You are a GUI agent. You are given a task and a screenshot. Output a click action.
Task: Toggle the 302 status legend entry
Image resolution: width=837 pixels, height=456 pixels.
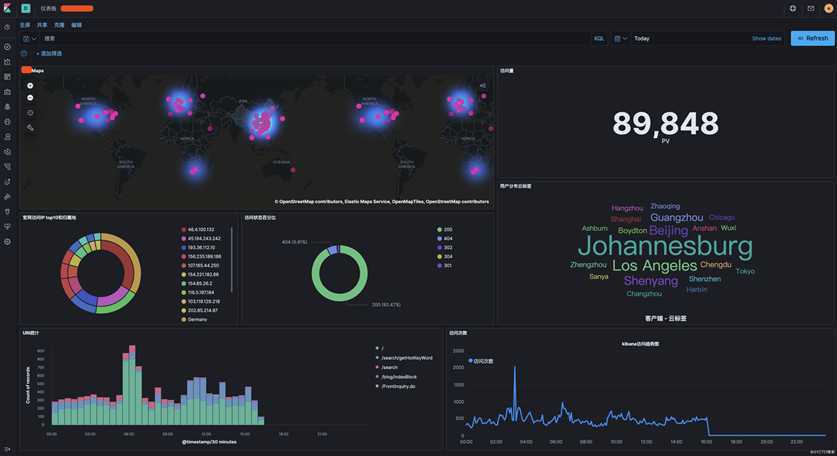(445, 248)
